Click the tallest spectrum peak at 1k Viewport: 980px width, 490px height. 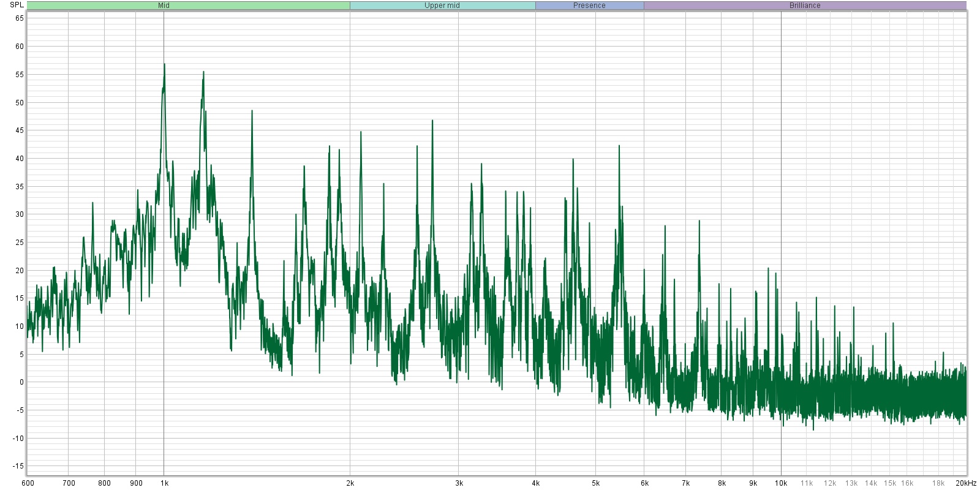(x=164, y=64)
